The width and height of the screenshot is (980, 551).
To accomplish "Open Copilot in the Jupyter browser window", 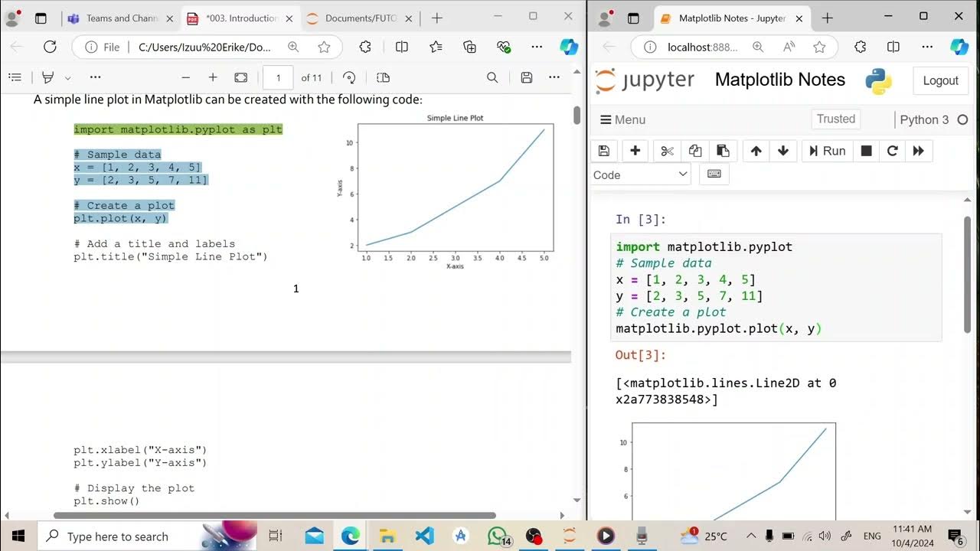I will [959, 47].
